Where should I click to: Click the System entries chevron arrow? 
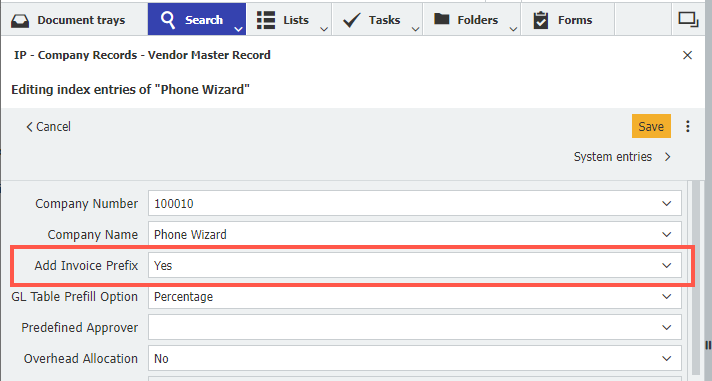668,157
